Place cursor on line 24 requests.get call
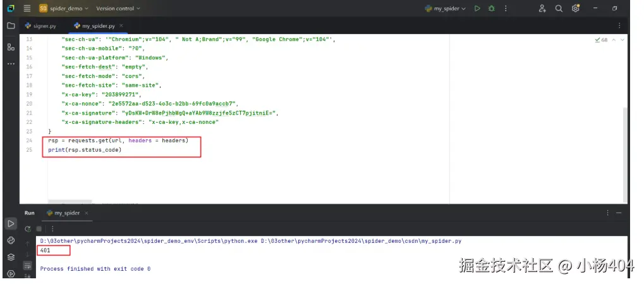This screenshot has width=644, height=284. click(118, 140)
